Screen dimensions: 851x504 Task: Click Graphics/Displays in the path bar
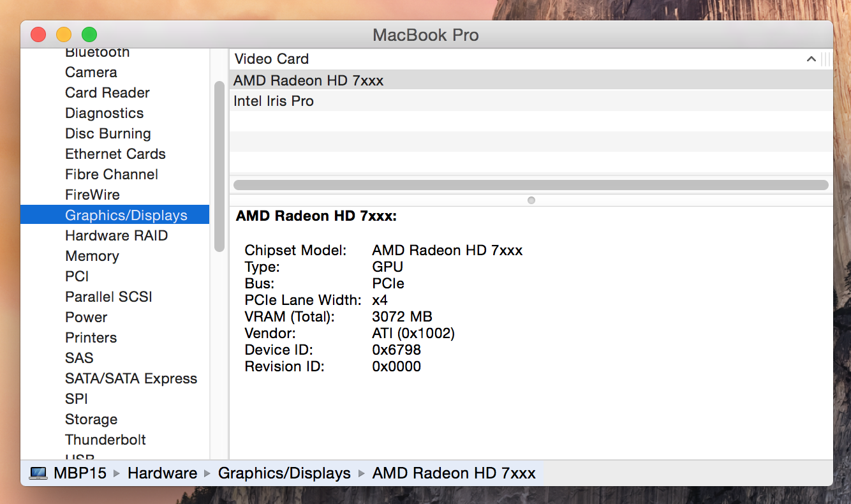point(284,473)
